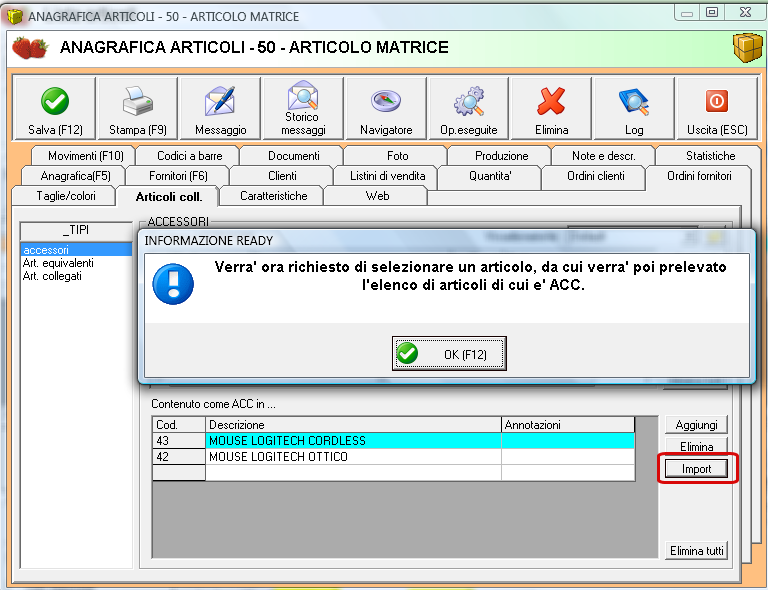Click the Descrizione column header

click(x=353, y=425)
